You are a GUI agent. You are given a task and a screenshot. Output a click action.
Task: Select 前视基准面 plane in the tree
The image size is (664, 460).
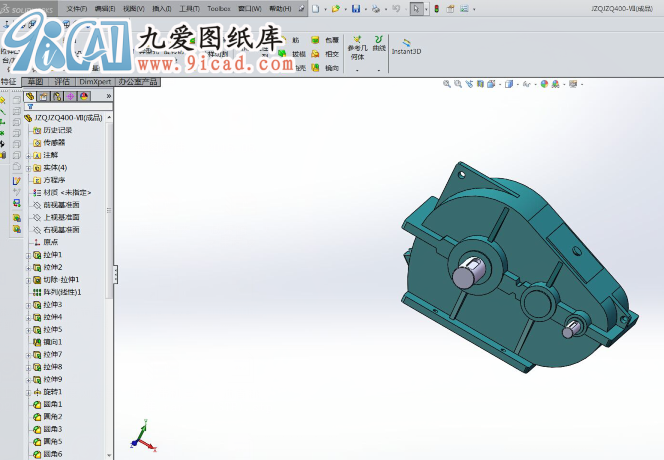tap(56, 205)
